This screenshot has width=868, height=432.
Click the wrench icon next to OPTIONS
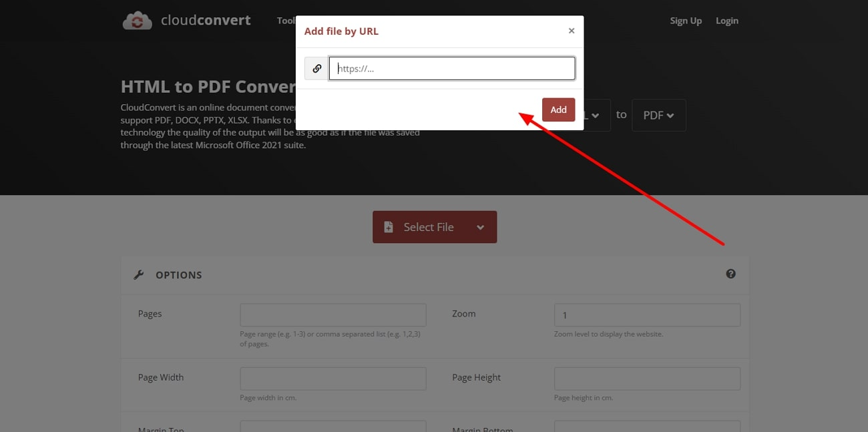click(139, 274)
